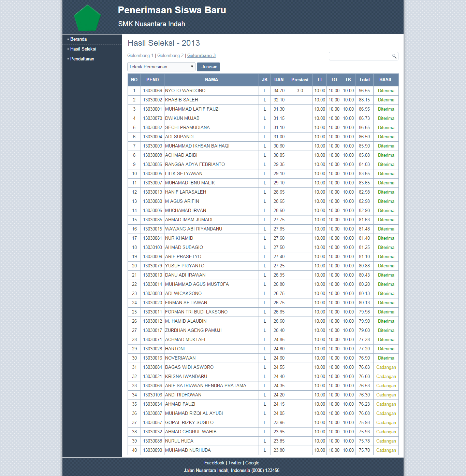Open the Google footer link

click(252, 463)
